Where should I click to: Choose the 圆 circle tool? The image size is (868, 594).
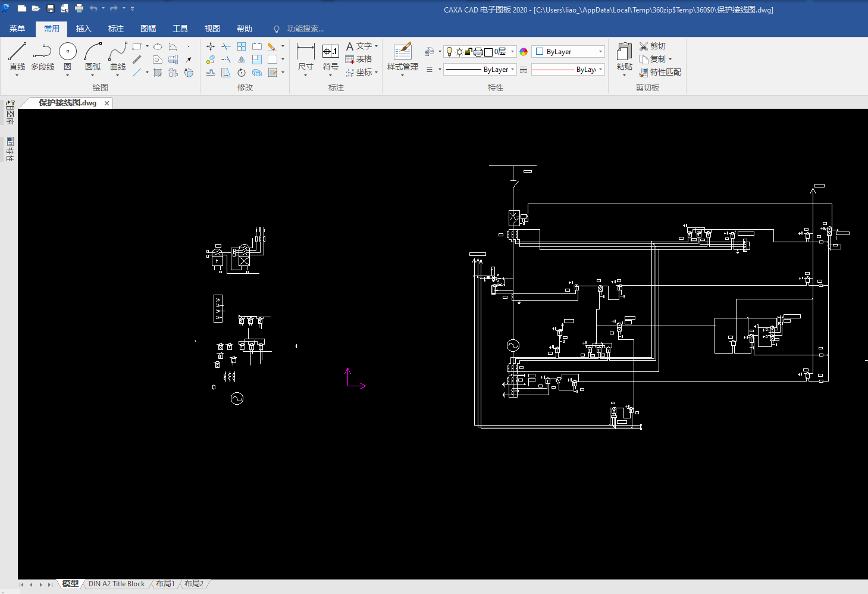coord(68,57)
